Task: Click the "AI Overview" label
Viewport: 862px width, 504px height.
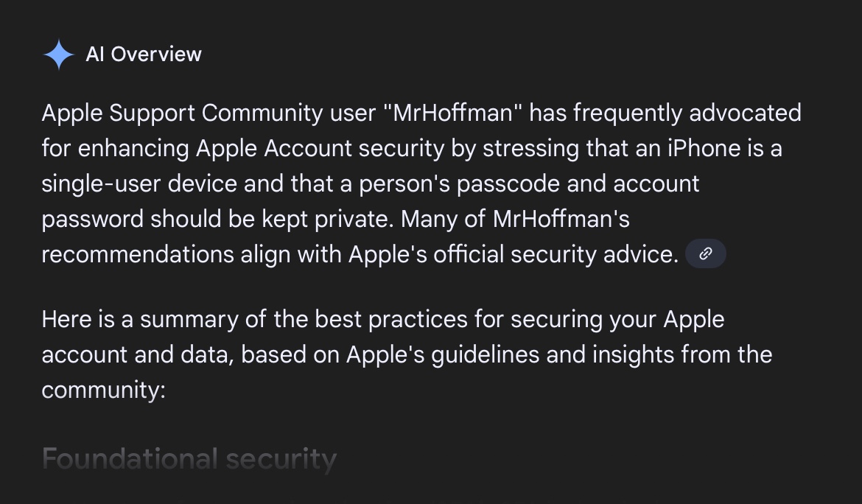Action: (143, 55)
